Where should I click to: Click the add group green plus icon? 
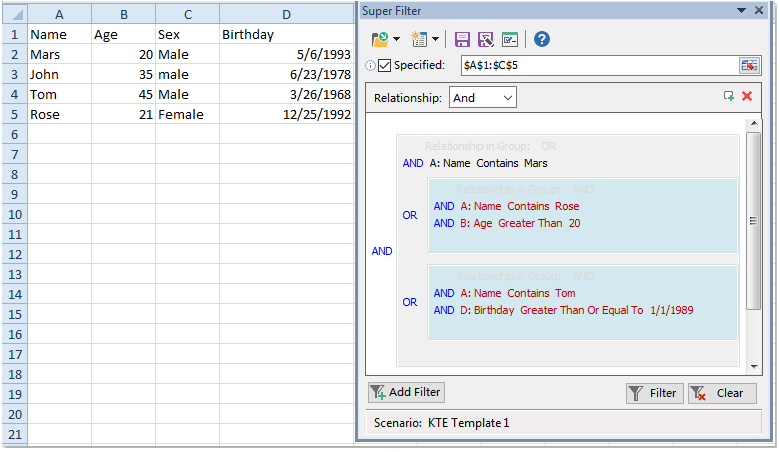click(729, 96)
